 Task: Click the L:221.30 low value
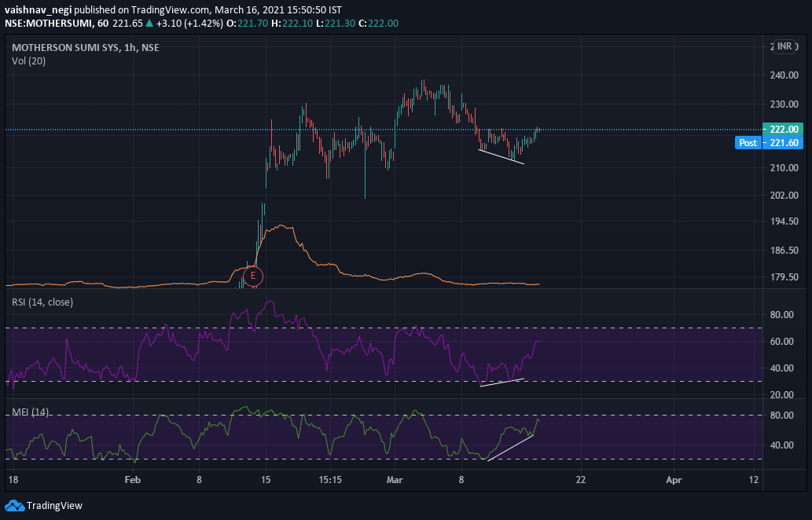tap(336, 24)
